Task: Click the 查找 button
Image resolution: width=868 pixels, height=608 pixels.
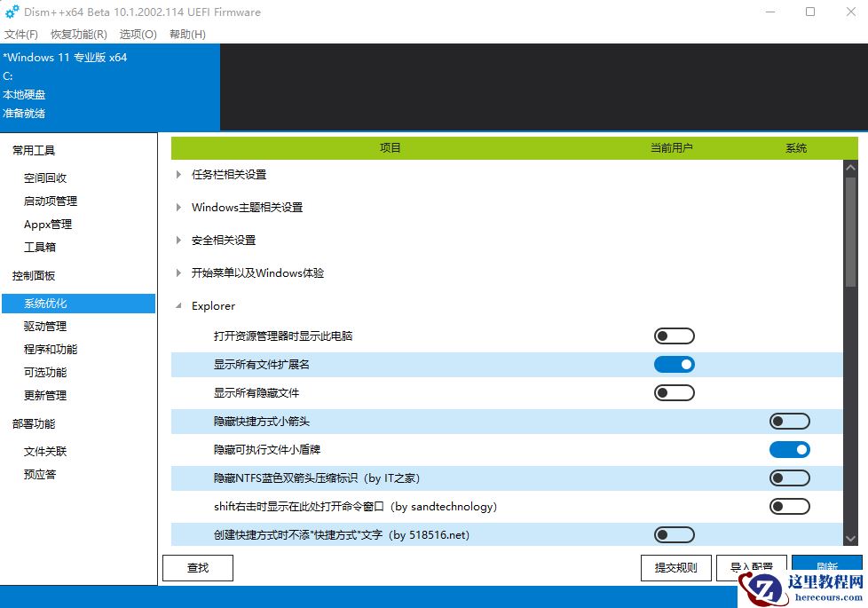Action: click(197, 567)
